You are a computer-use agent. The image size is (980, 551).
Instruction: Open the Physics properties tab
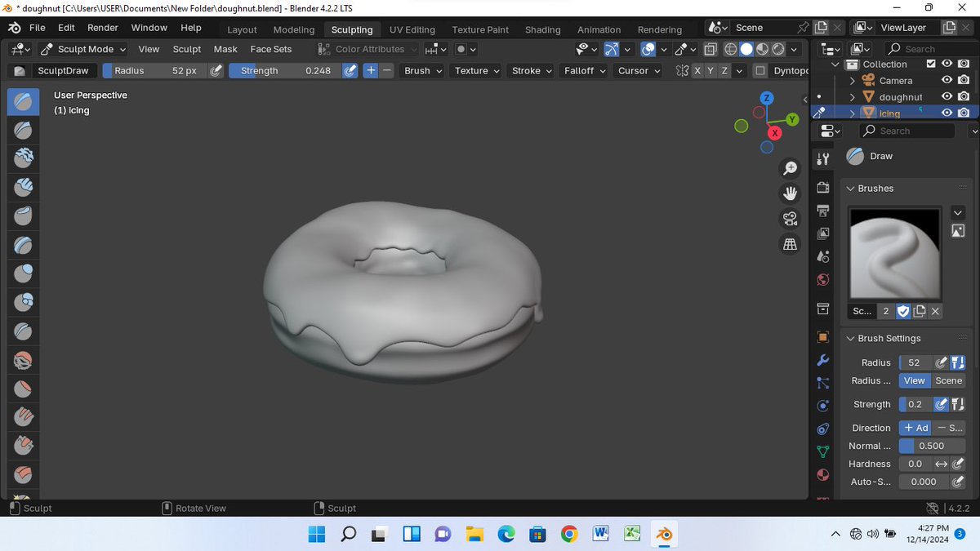823,406
